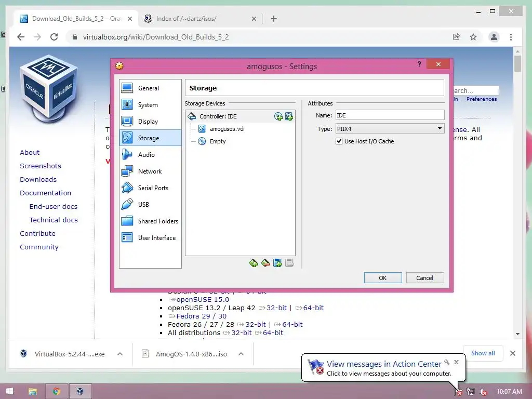This screenshot has height=399, width=532.
Task: Click the add storage controller icon below the device list
Action: (254, 263)
